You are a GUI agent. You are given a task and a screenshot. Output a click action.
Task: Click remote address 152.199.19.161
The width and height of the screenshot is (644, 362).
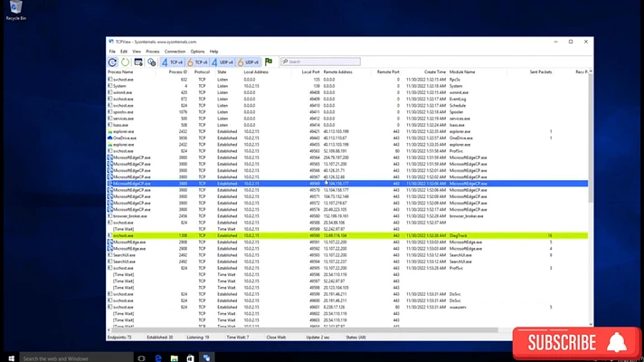336,216
